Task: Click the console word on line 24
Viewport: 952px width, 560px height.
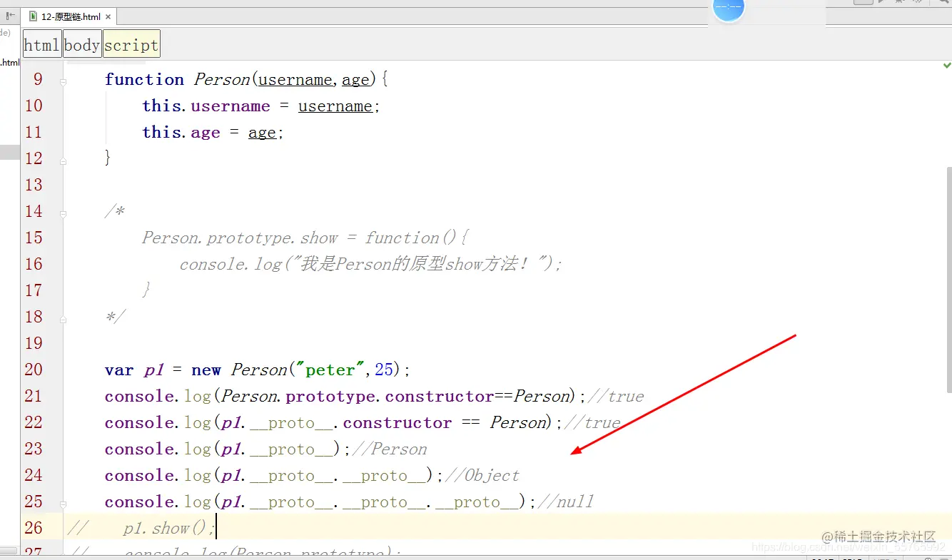Action: pyautogui.click(x=139, y=475)
